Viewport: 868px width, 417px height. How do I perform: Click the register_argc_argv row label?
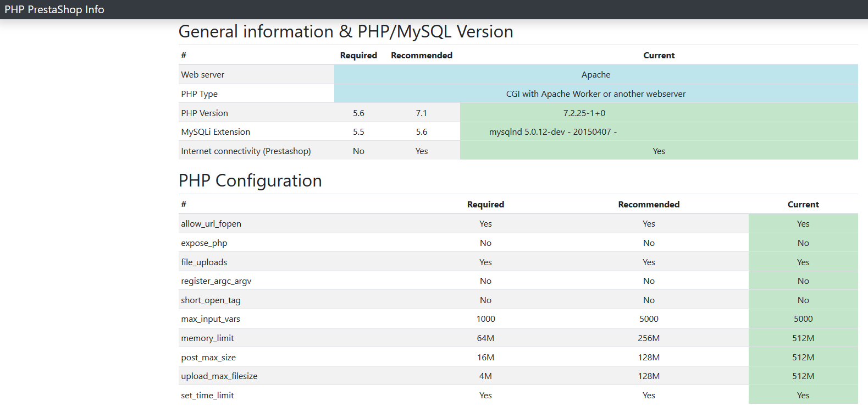216,281
